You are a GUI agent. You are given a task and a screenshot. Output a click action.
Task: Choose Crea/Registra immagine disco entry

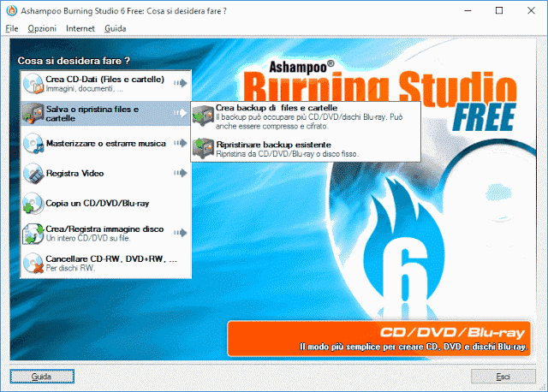106,234
